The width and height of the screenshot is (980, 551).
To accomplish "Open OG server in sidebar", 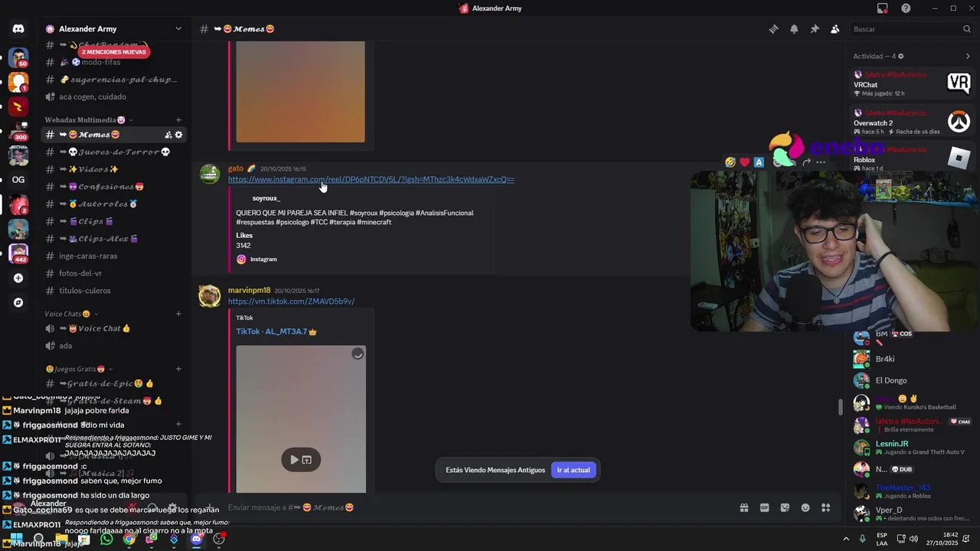I will pyautogui.click(x=18, y=180).
